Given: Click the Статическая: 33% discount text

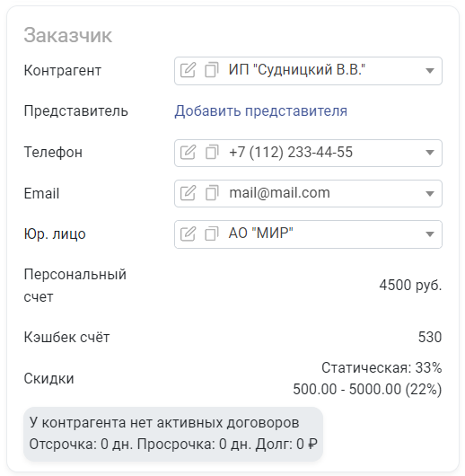Looking at the screenshot, I should [382, 367].
